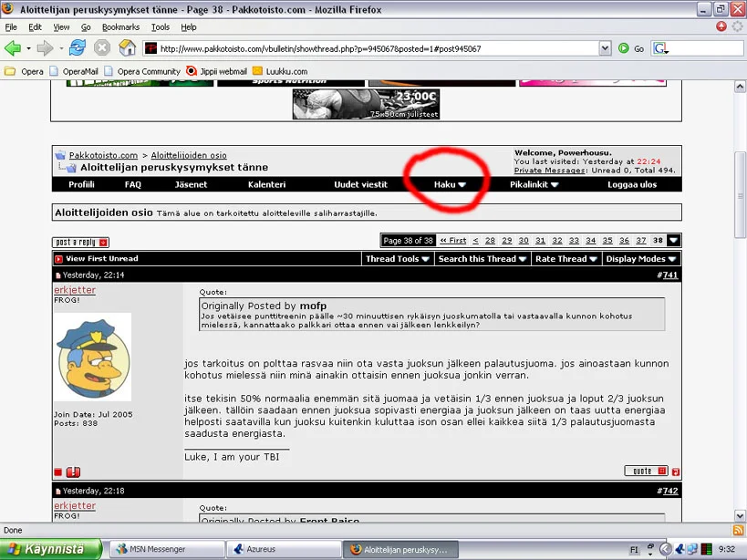Click the quote button on post #741

coord(646,471)
